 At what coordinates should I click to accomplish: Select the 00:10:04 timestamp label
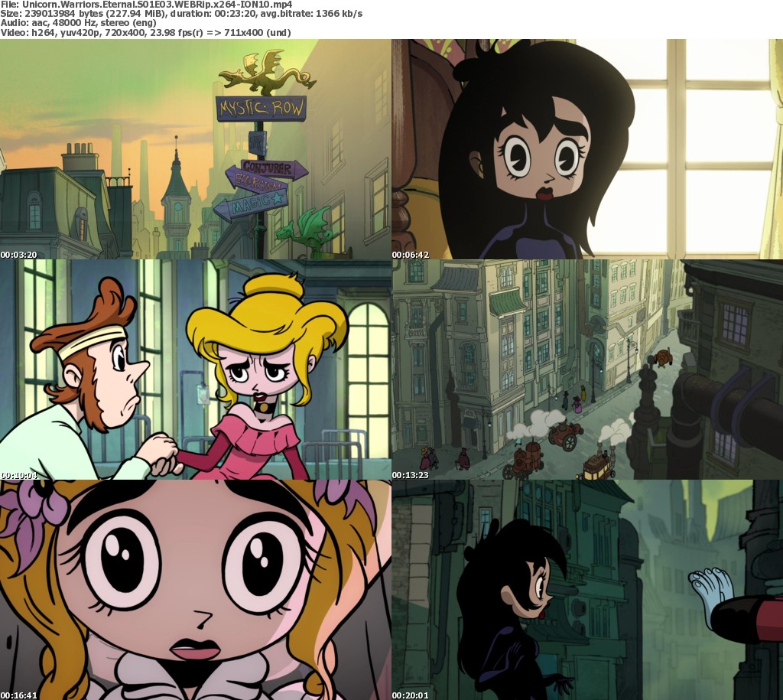19,474
